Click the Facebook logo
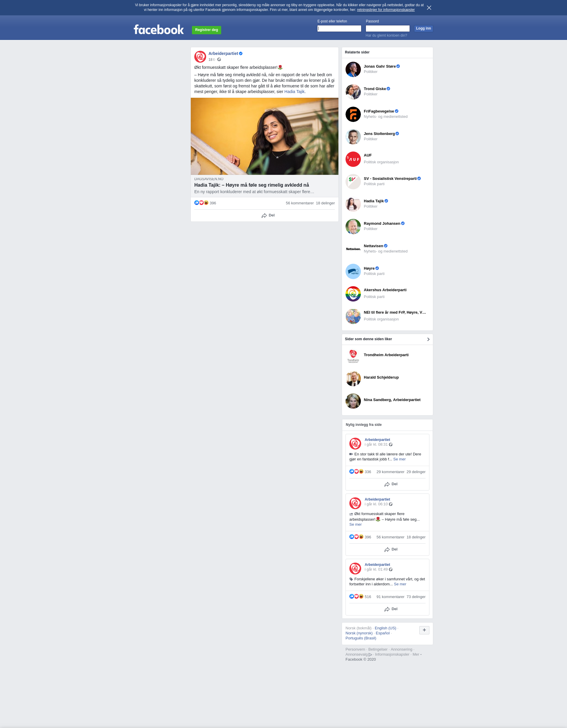Image resolution: width=567 pixels, height=728 pixels. pyautogui.click(x=159, y=30)
